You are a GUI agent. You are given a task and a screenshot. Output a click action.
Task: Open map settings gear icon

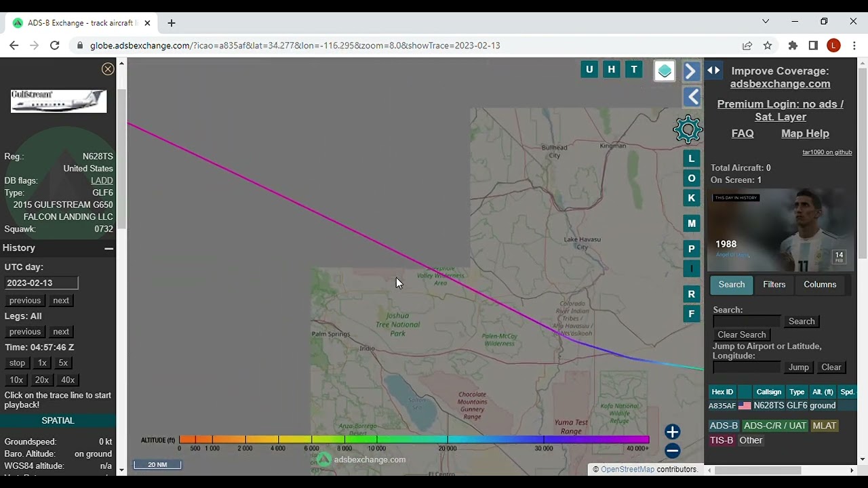[x=688, y=129]
